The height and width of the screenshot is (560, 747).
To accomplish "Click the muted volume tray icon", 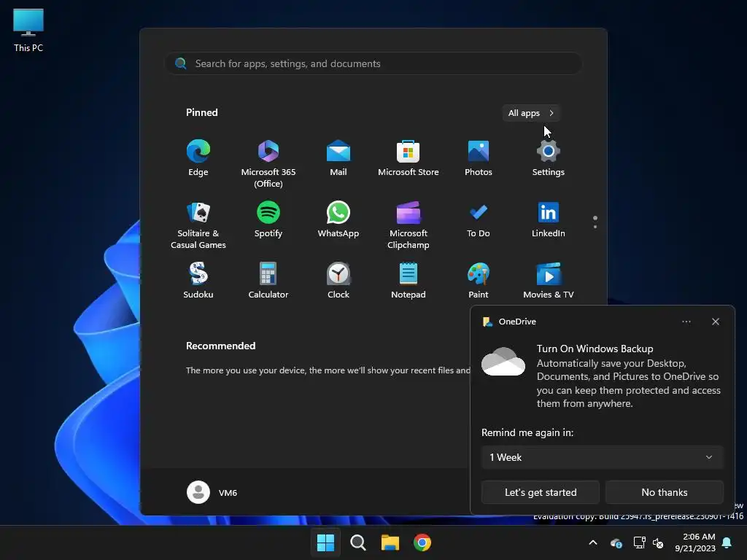I will point(659,542).
